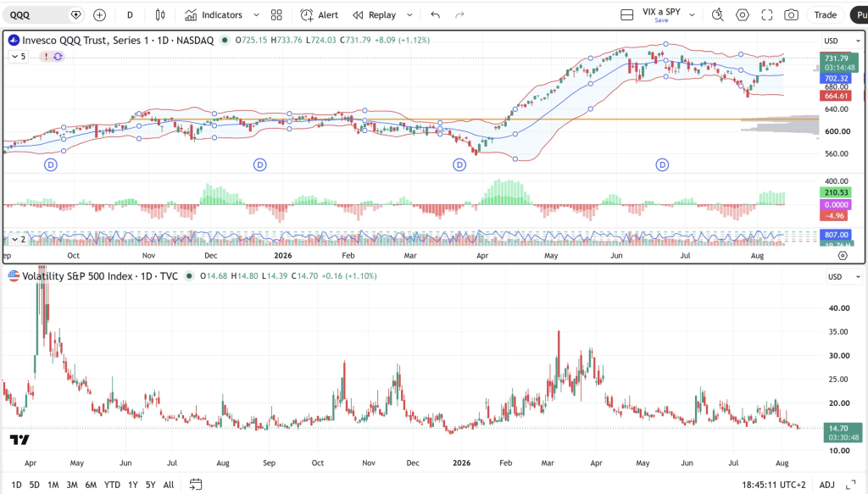Click the VIX market status green dot
The width and height of the screenshot is (868, 494).
pos(189,276)
